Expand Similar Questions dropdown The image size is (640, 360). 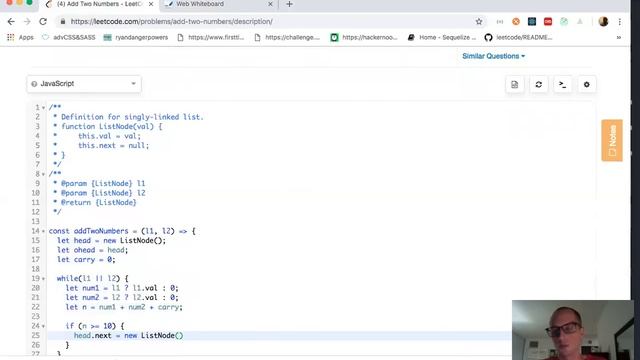[493, 56]
